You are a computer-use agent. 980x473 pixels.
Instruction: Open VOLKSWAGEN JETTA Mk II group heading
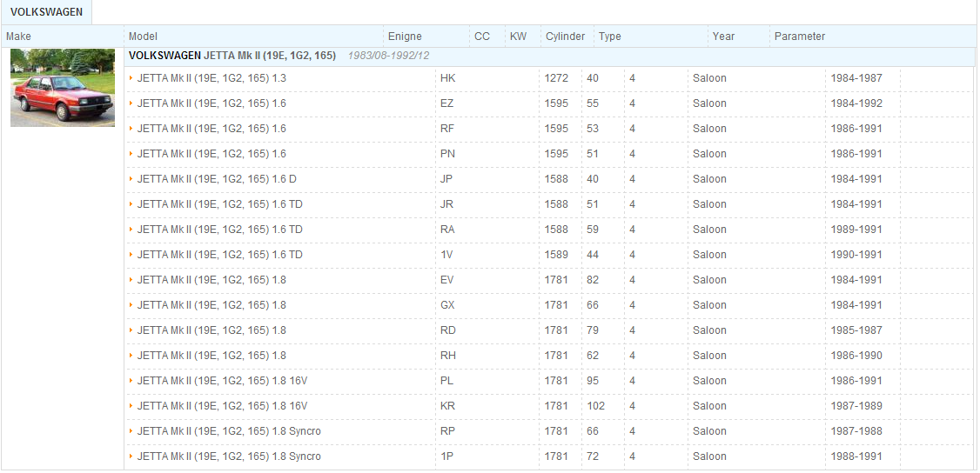(232, 56)
